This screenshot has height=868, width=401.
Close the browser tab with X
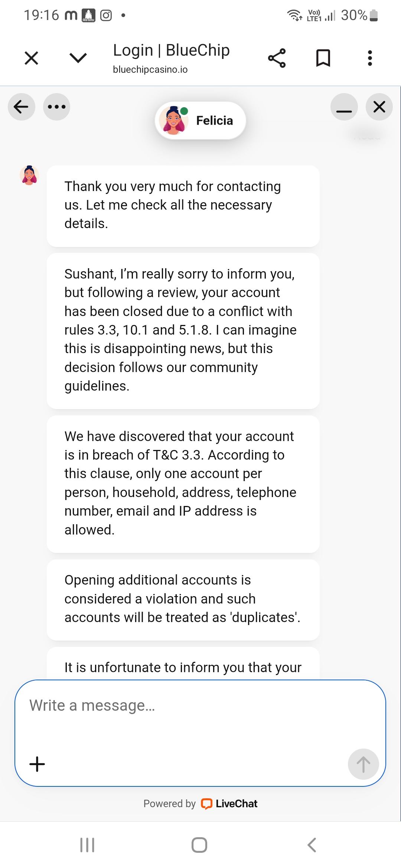[32, 58]
